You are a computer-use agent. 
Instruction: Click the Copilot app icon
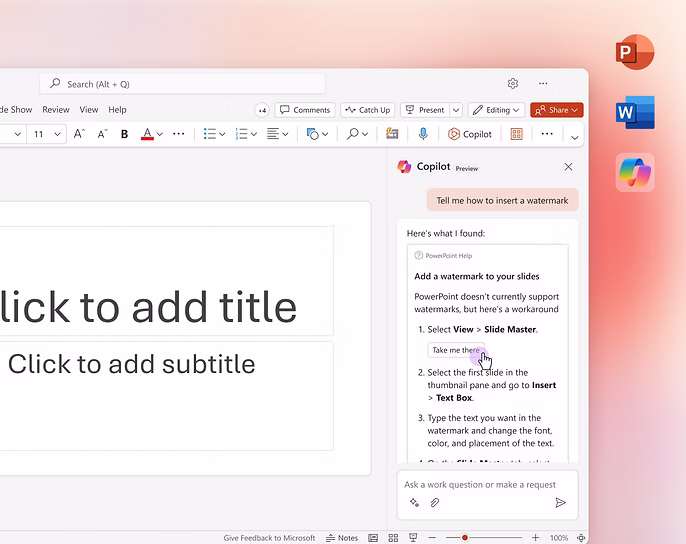[635, 172]
